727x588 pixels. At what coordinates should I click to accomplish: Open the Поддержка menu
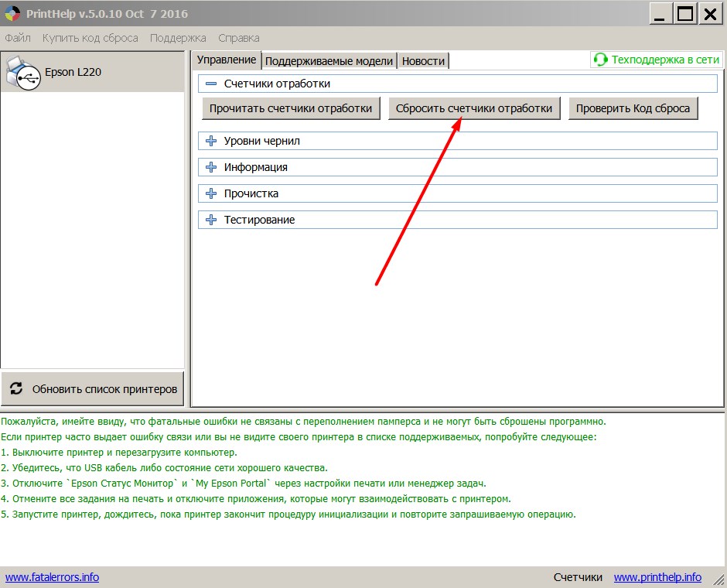[178, 38]
